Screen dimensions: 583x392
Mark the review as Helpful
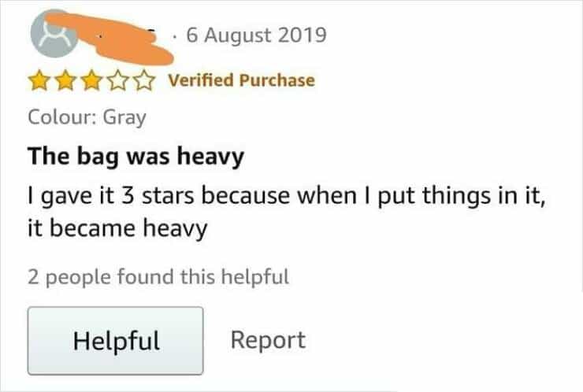click(115, 340)
